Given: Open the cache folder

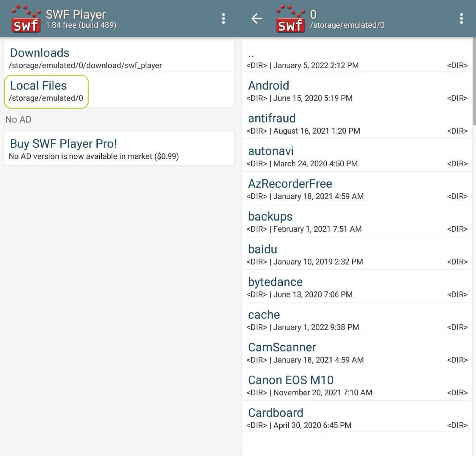Looking at the screenshot, I should 357,319.
